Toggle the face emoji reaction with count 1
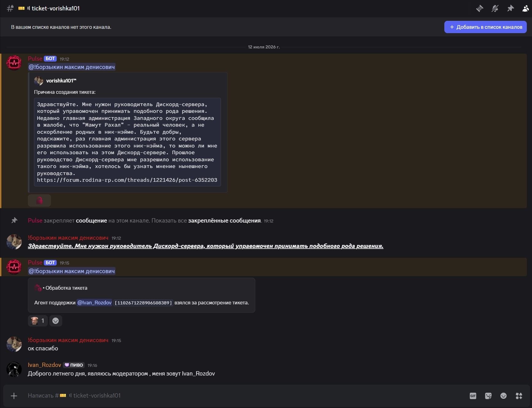Screen dimensions: 532x408 pyautogui.click(x=38, y=321)
